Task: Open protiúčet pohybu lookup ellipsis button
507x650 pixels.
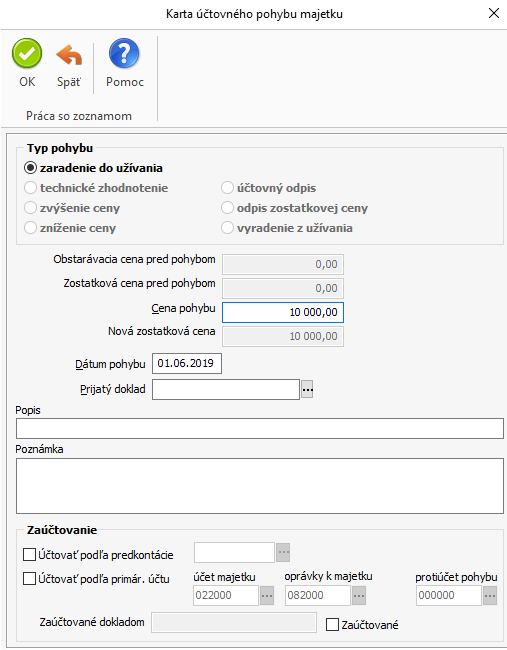Action: [x=490, y=596]
